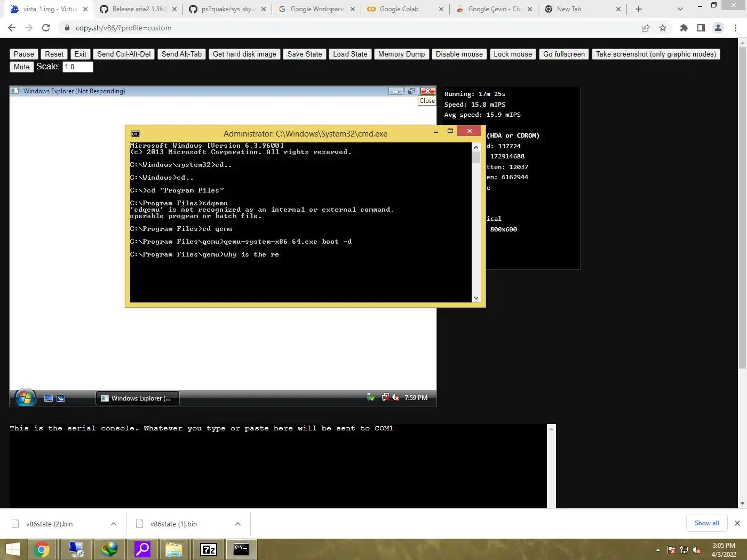Click the Vista Start orb in emulator
Viewport: 747px width, 560px height.
pyautogui.click(x=25, y=397)
